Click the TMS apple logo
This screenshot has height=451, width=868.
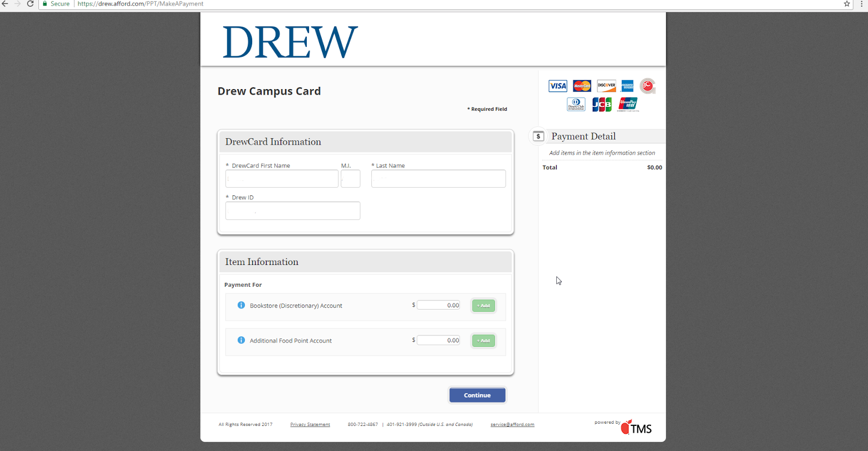636,427
